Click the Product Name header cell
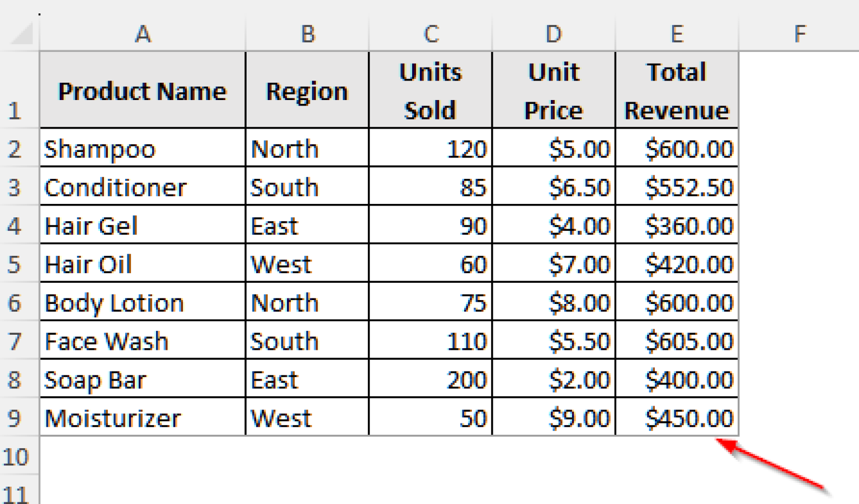859x504 pixels. pyautogui.click(x=141, y=91)
